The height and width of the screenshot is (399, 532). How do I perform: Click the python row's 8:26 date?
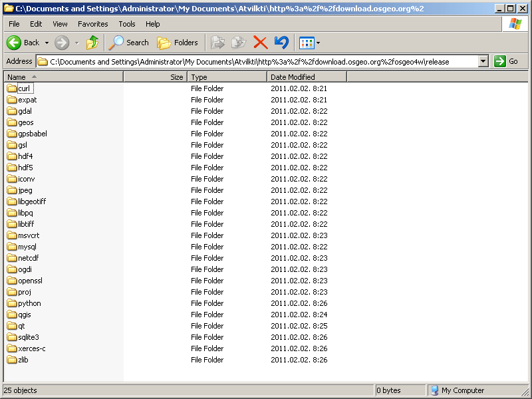299,303
